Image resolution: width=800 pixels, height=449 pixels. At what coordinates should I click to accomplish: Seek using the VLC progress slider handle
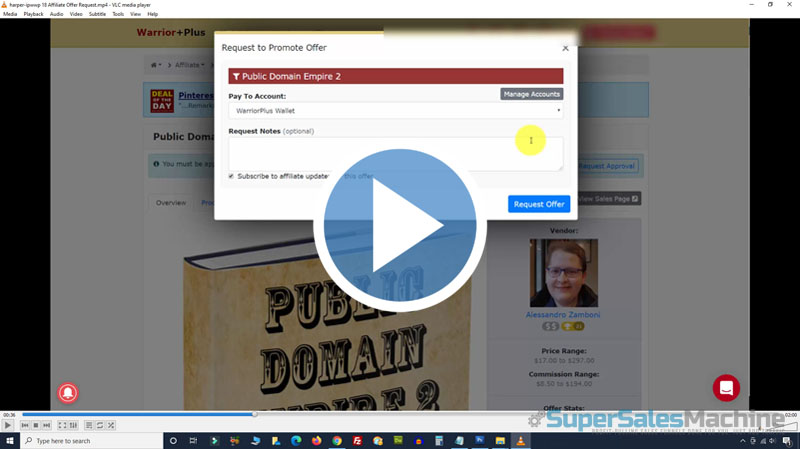pos(255,414)
